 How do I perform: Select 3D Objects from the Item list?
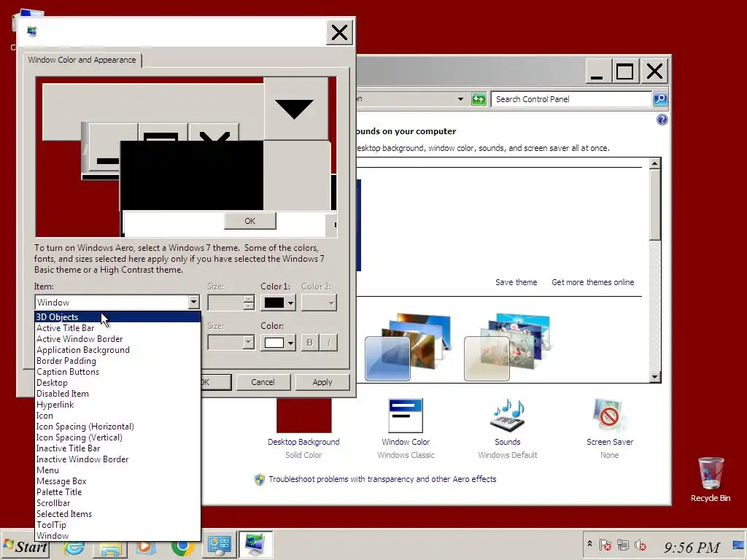pyautogui.click(x=117, y=317)
